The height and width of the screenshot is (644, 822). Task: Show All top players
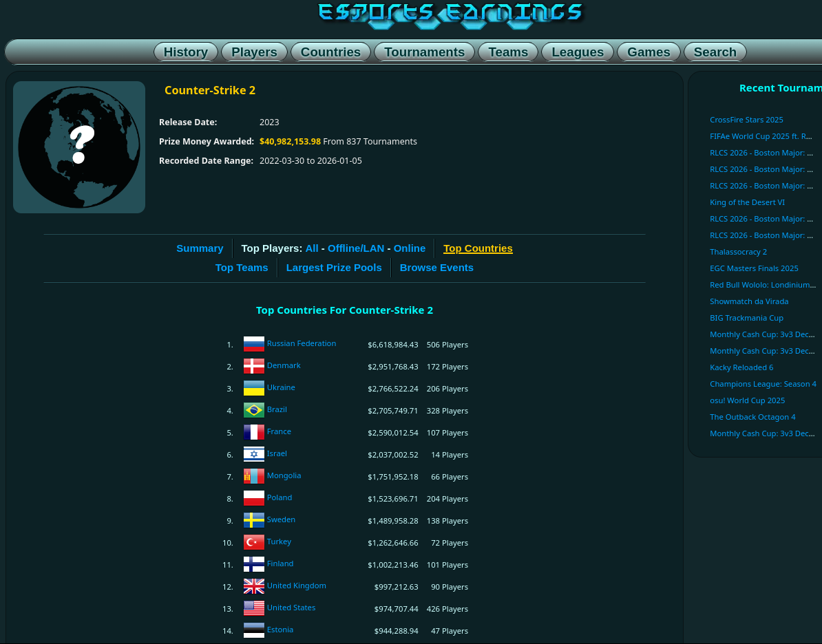312,248
